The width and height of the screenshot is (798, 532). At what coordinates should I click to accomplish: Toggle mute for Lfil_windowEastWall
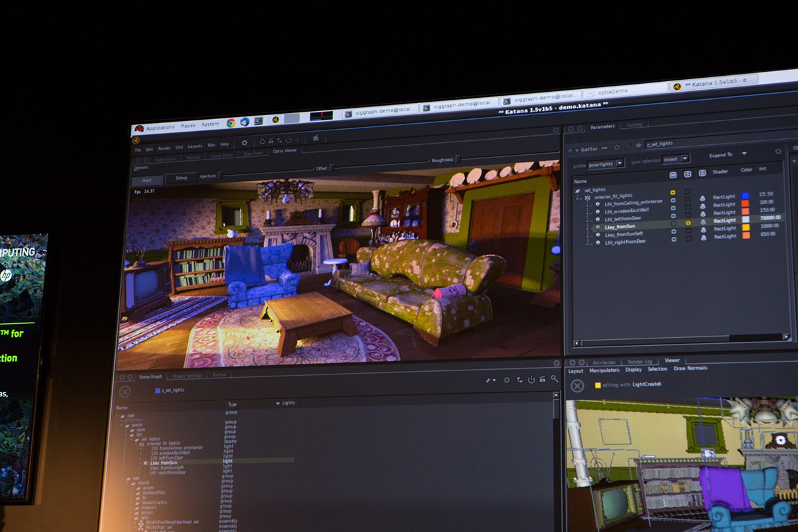pos(673,207)
